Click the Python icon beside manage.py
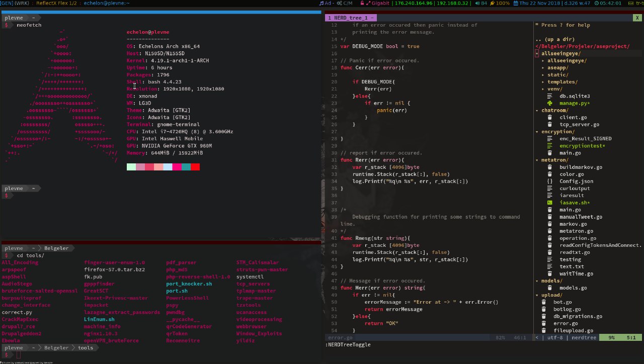 coord(550,103)
